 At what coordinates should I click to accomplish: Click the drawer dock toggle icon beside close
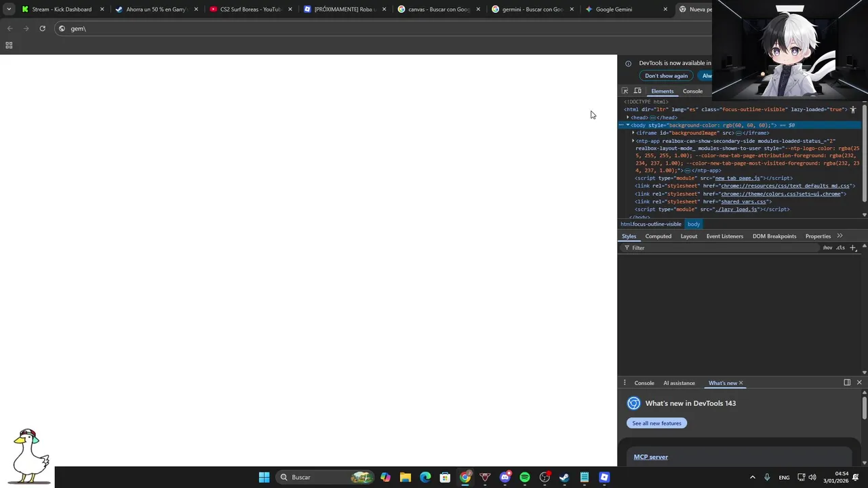[847, 382]
